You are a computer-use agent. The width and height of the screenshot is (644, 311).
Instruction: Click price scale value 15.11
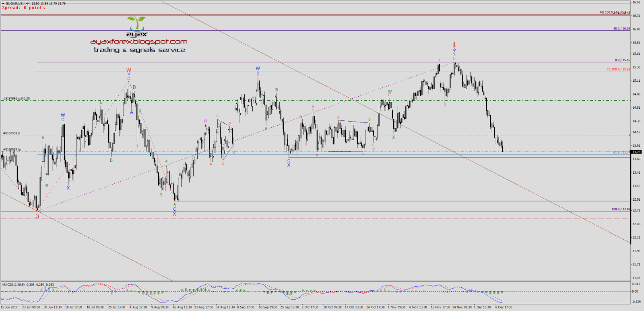click(636, 81)
